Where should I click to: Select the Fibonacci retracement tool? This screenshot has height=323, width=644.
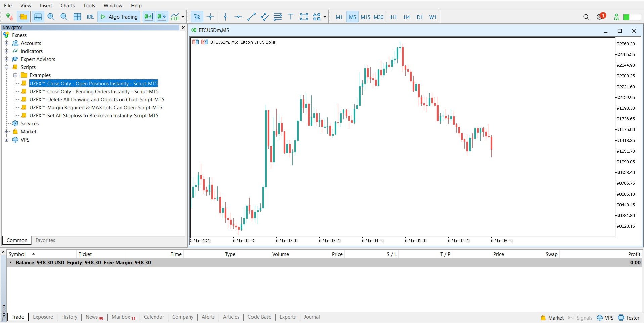pos(278,17)
